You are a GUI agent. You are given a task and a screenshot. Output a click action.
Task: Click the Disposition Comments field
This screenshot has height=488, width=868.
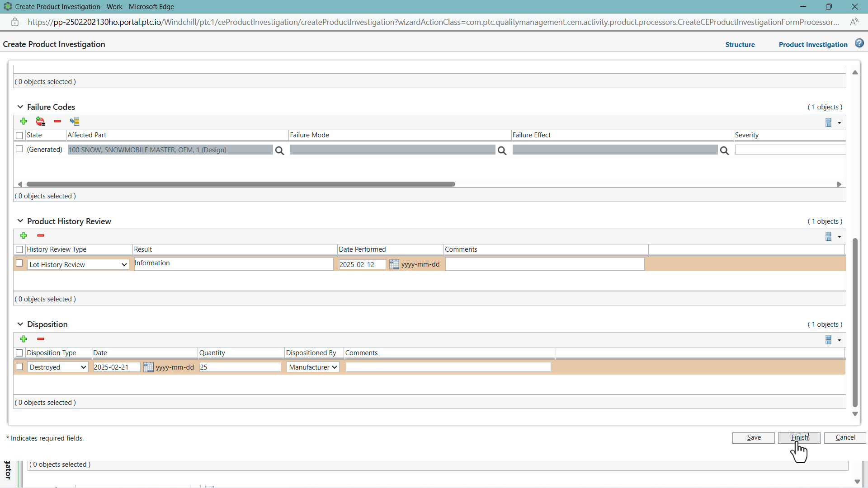tap(448, 367)
